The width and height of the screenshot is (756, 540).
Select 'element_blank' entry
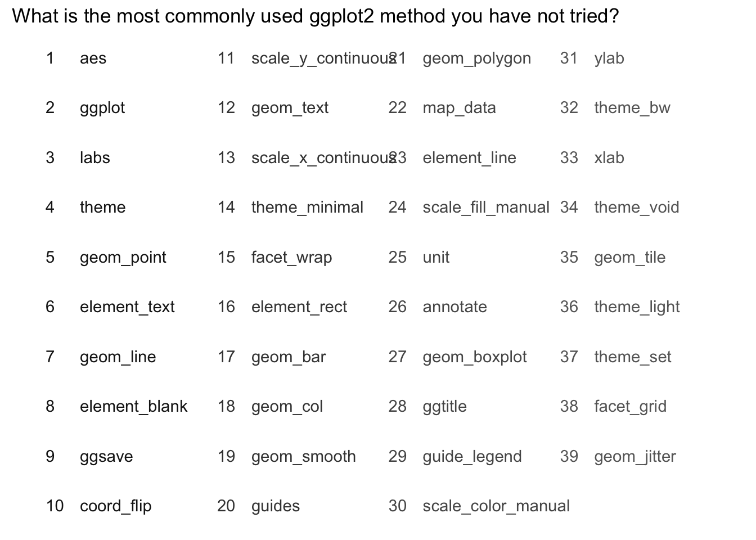pyautogui.click(x=133, y=406)
